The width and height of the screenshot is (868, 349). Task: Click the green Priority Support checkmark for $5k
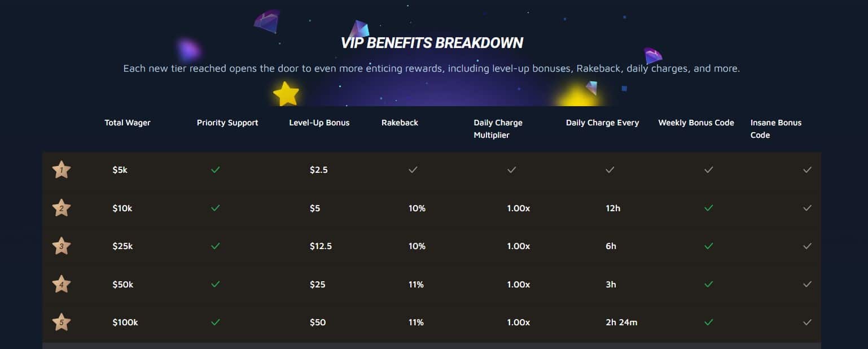pos(215,169)
